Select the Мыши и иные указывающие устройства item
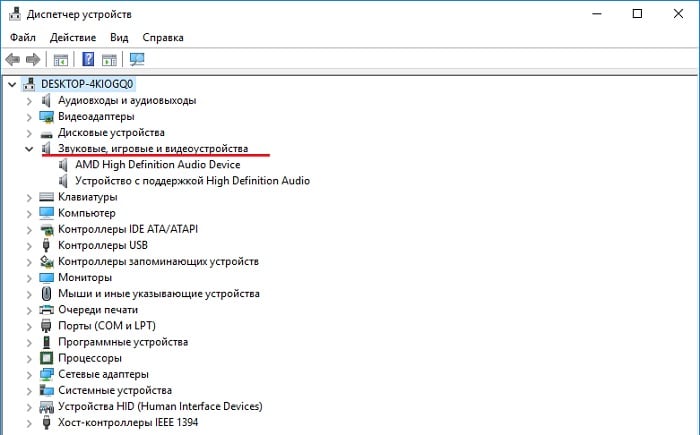Viewport: 700px width, 435px height. 158,293
